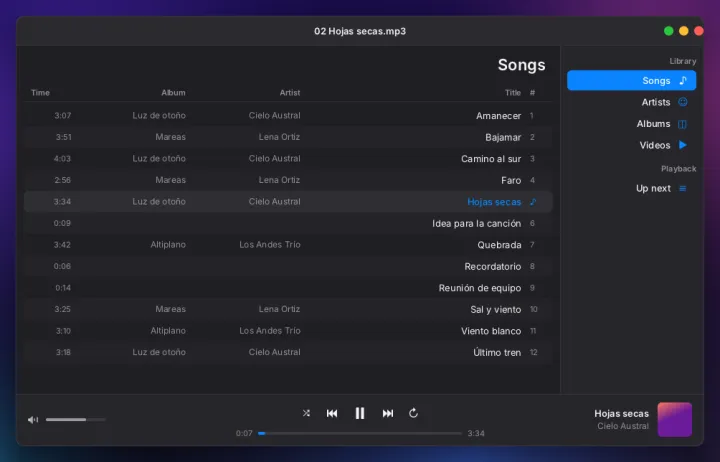Select the song Reunión de equipo

[288, 288]
